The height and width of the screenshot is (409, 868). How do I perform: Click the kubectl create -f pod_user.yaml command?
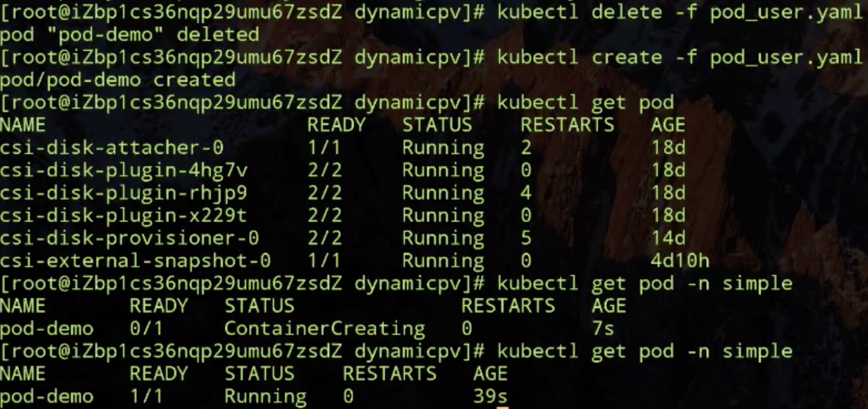pos(679,58)
